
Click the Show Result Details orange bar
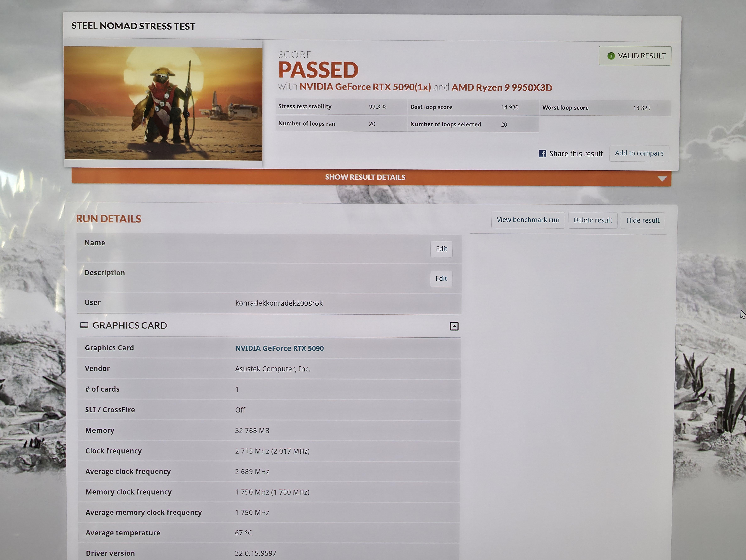(365, 177)
